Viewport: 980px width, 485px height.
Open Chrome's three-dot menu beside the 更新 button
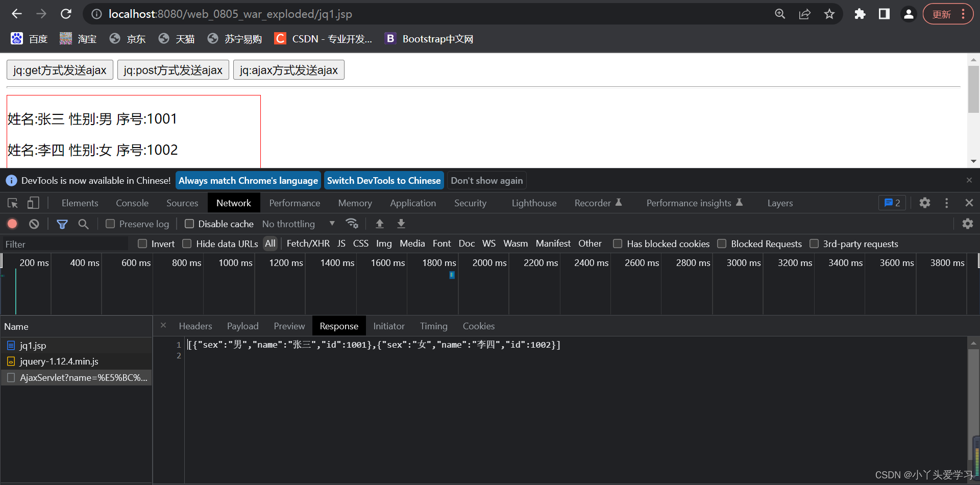(x=963, y=14)
